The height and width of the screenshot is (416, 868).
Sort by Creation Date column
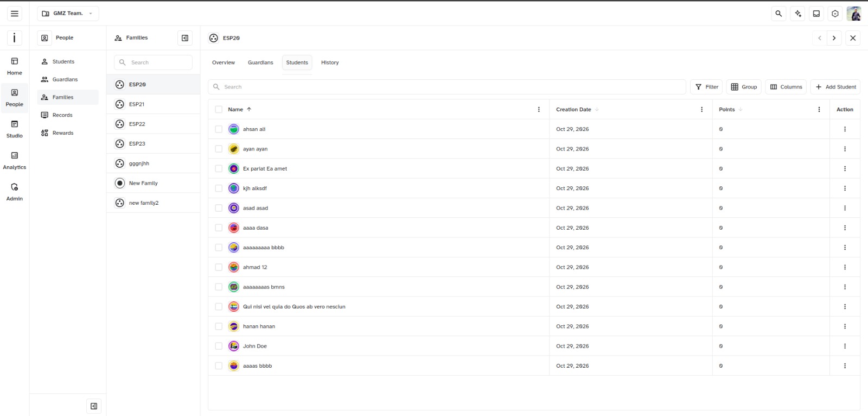pyautogui.click(x=577, y=109)
